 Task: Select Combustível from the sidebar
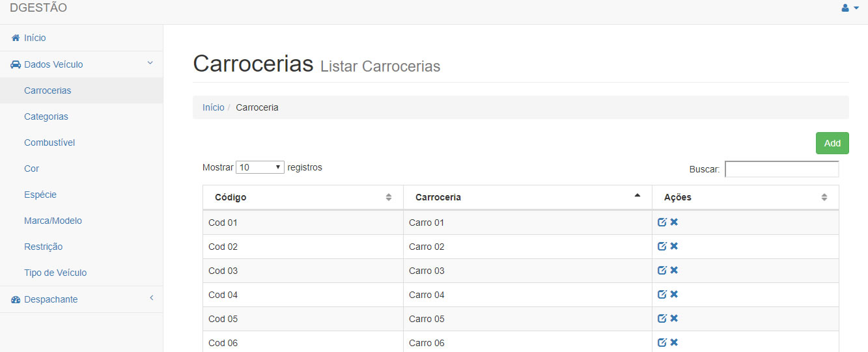pyautogui.click(x=49, y=142)
